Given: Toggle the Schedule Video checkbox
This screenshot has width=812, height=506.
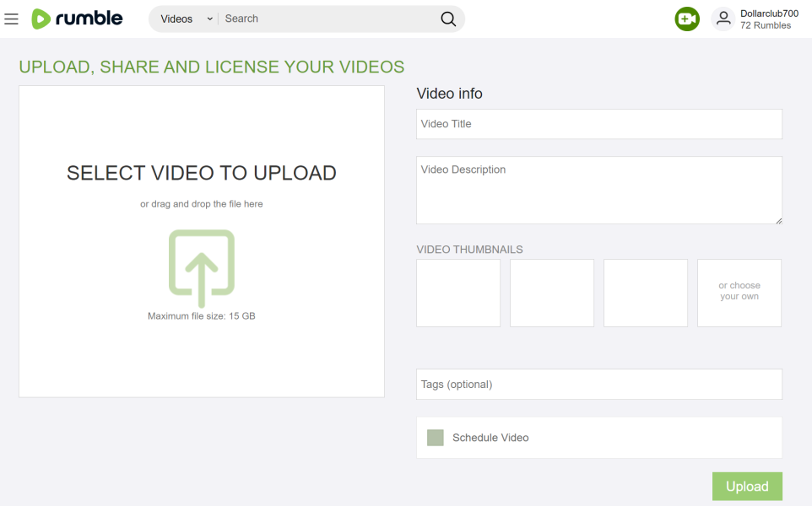Looking at the screenshot, I should (x=435, y=438).
